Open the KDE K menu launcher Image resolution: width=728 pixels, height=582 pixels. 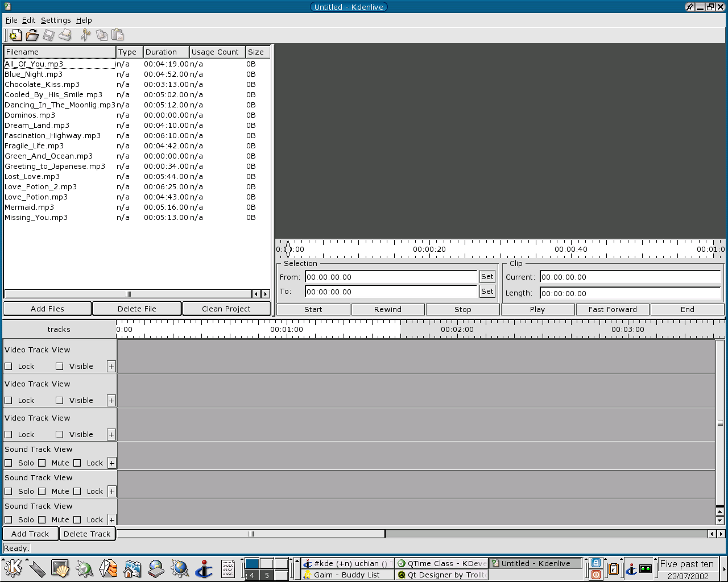13,568
